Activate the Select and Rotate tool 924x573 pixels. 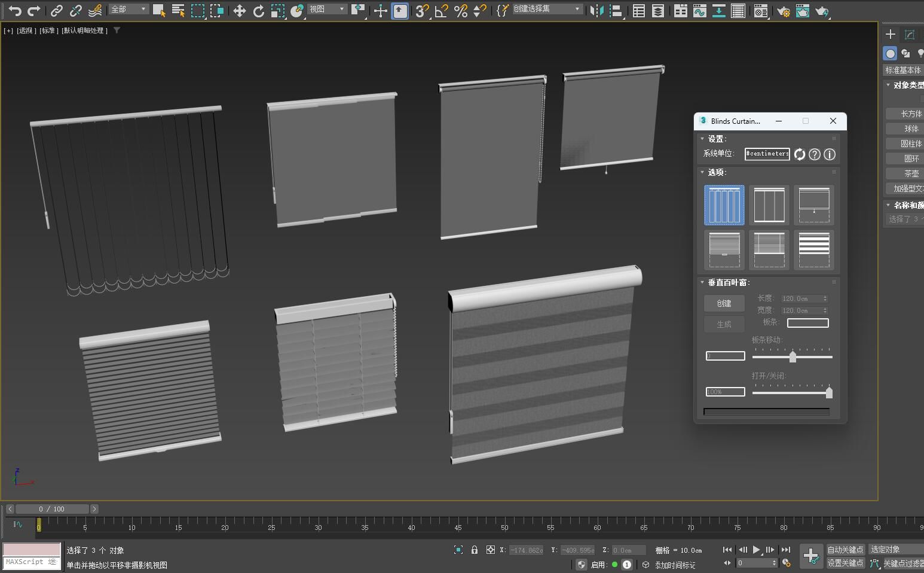click(x=259, y=10)
